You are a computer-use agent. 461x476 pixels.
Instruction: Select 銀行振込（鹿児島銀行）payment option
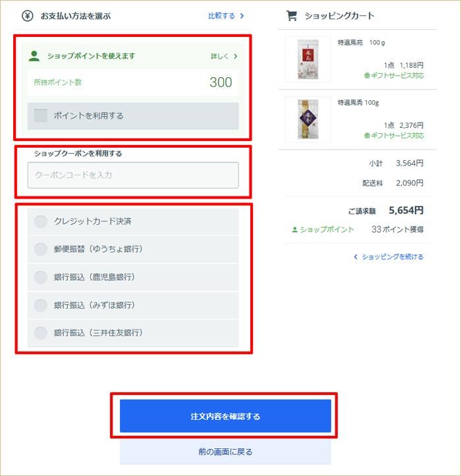pyautogui.click(x=133, y=277)
